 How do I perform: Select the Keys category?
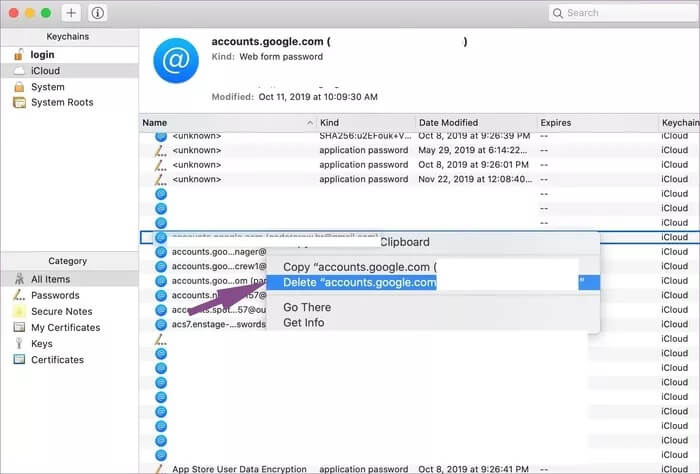click(70, 343)
